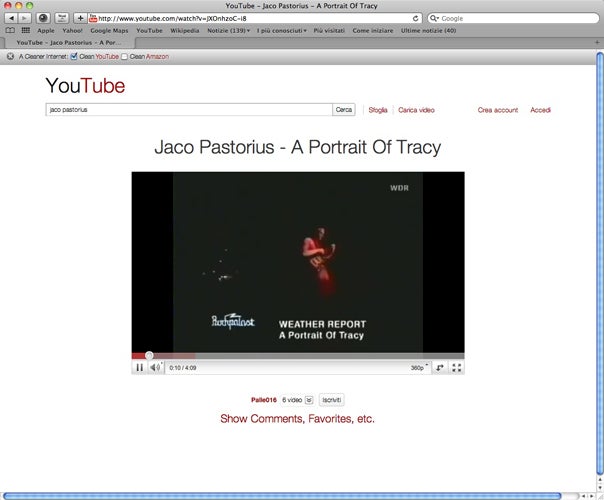Click the YouTube search input field
The width and height of the screenshot is (604, 500).
(188, 110)
